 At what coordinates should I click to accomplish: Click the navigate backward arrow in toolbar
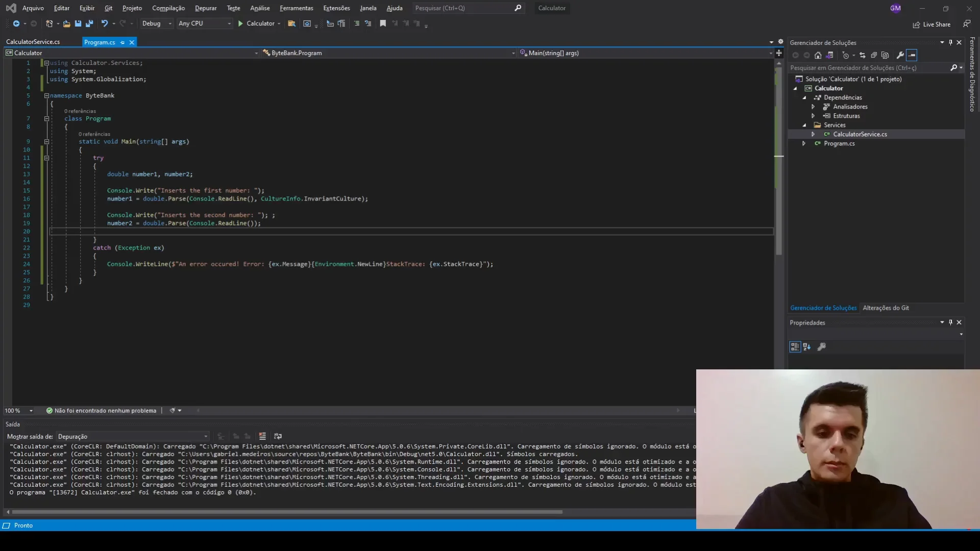tap(16, 23)
